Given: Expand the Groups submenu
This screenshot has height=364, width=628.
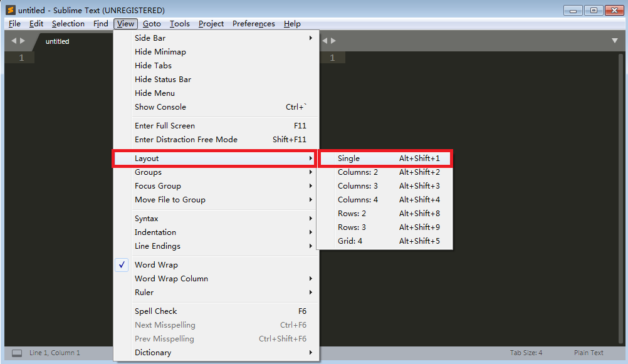Looking at the screenshot, I should coord(217,172).
